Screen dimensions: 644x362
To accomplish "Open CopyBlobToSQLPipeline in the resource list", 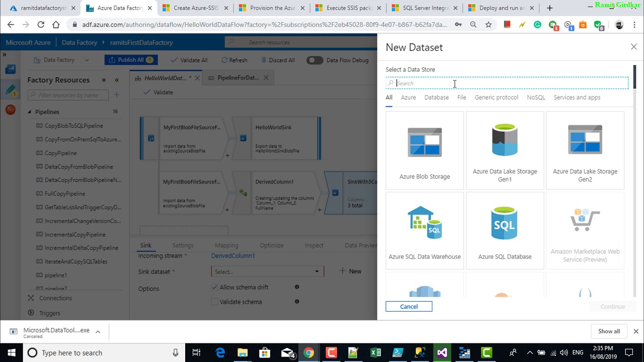I will (73, 126).
